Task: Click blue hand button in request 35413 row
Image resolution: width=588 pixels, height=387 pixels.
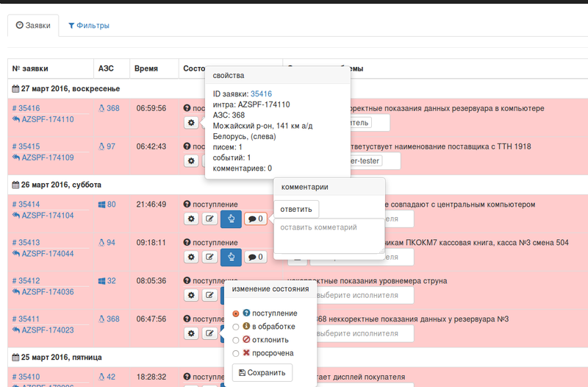Action: (x=231, y=257)
